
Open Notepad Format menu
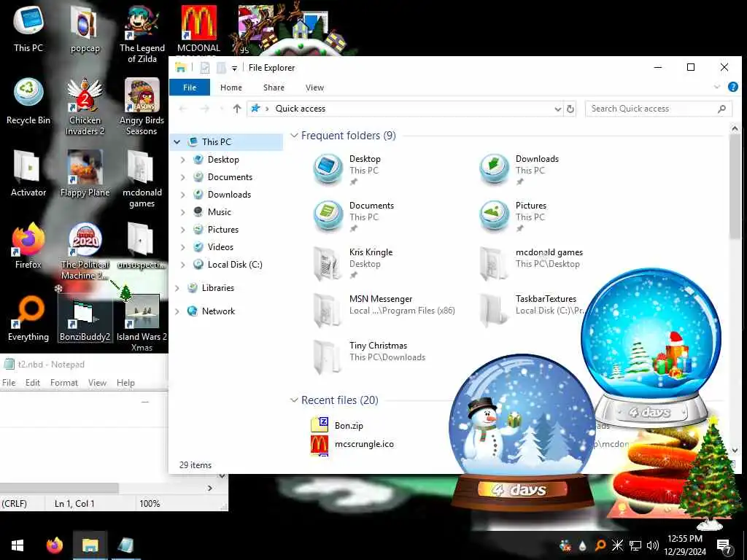pos(64,383)
